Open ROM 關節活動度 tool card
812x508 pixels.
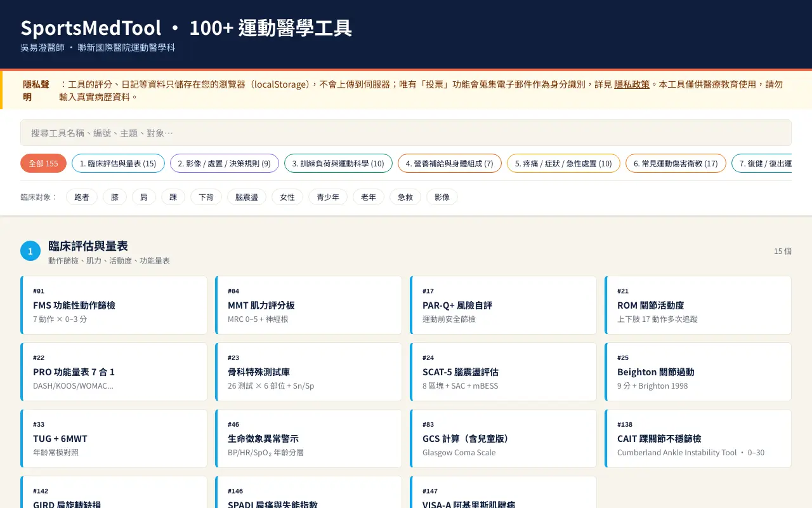pos(698,305)
